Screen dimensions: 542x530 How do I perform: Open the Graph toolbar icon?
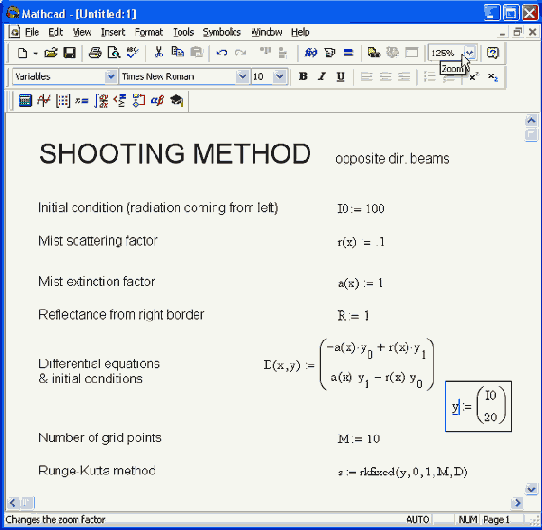pyautogui.click(x=44, y=101)
